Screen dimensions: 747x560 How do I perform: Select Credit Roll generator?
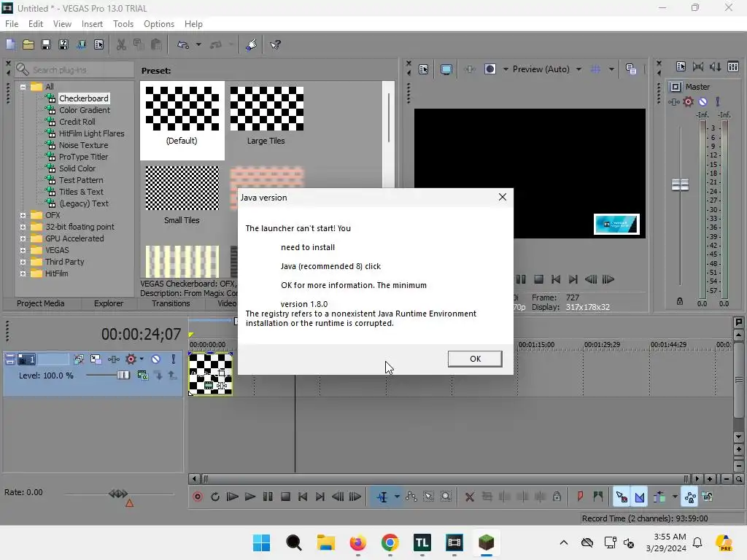[x=77, y=122]
